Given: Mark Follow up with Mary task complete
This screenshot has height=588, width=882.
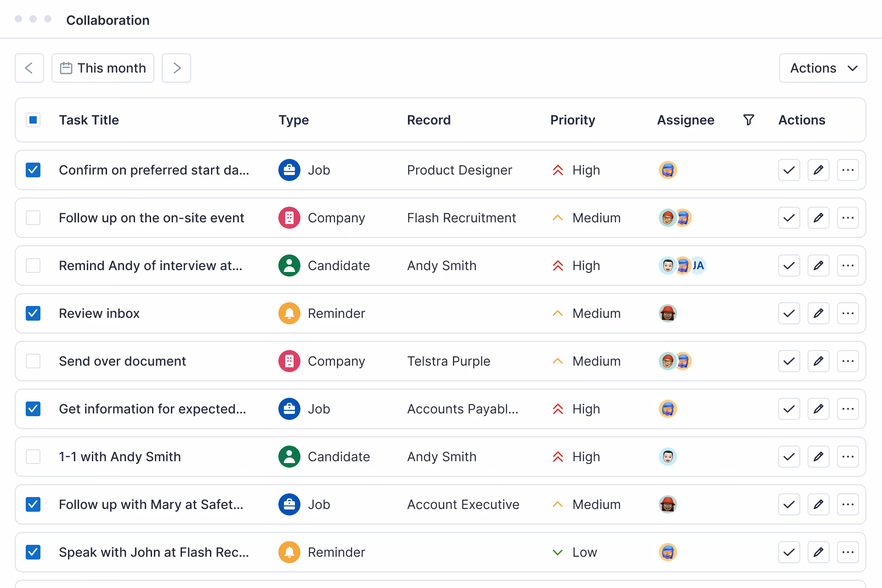Looking at the screenshot, I should pyautogui.click(x=789, y=504).
